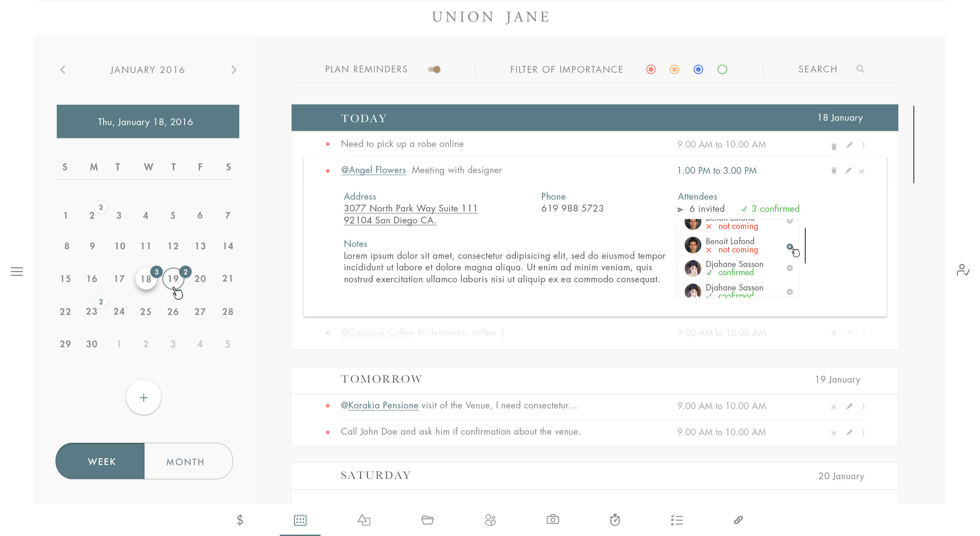Screen dimensions: 980x536
Task: Select January 18 in the calendar
Action: click(x=146, y=279)
